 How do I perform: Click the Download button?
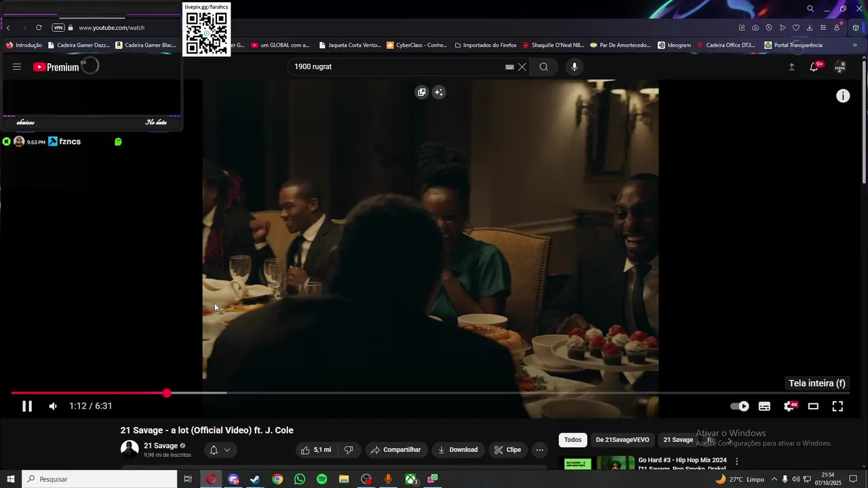click(458, 450)
